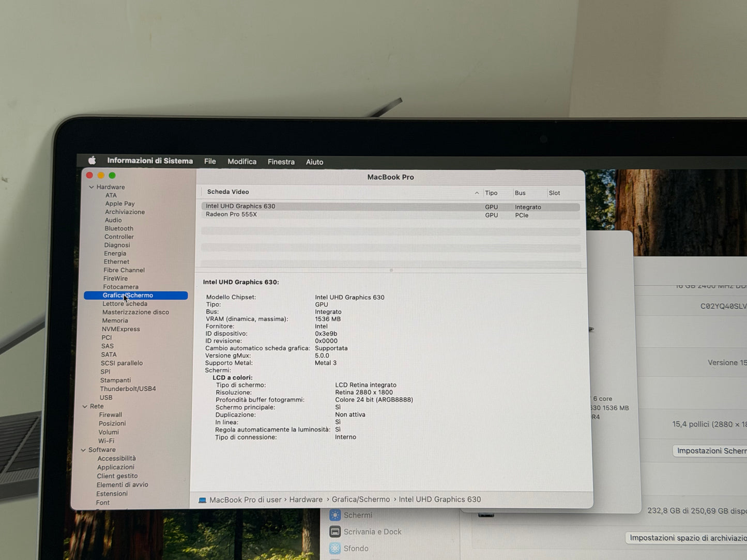Collapse the Software section

[83, 450]
